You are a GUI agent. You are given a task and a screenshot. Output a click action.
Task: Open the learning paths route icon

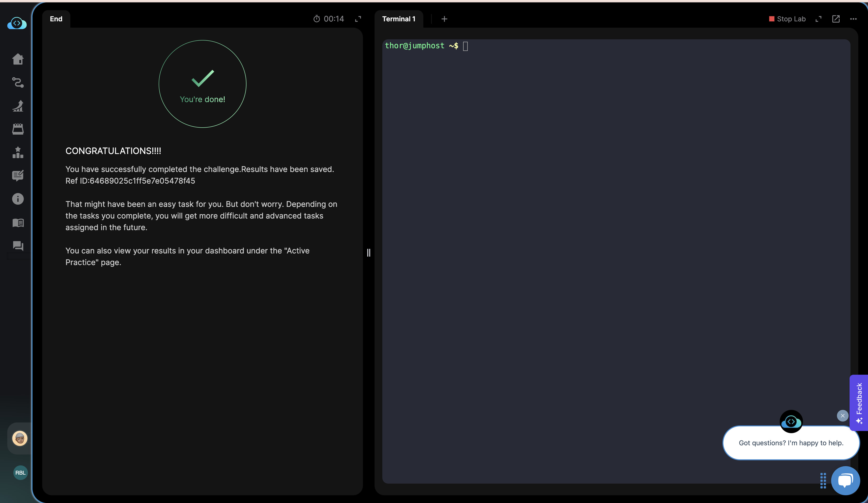[18, 82]
